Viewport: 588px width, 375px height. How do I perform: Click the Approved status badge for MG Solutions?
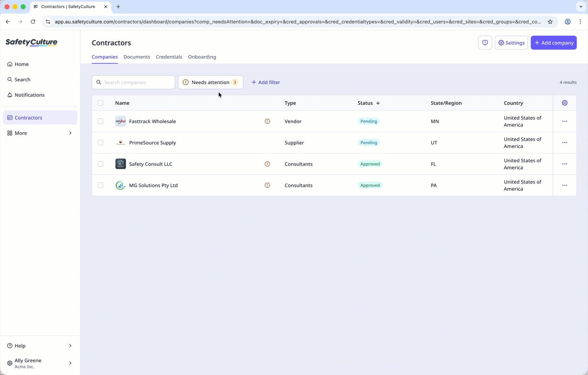point(370,185)
